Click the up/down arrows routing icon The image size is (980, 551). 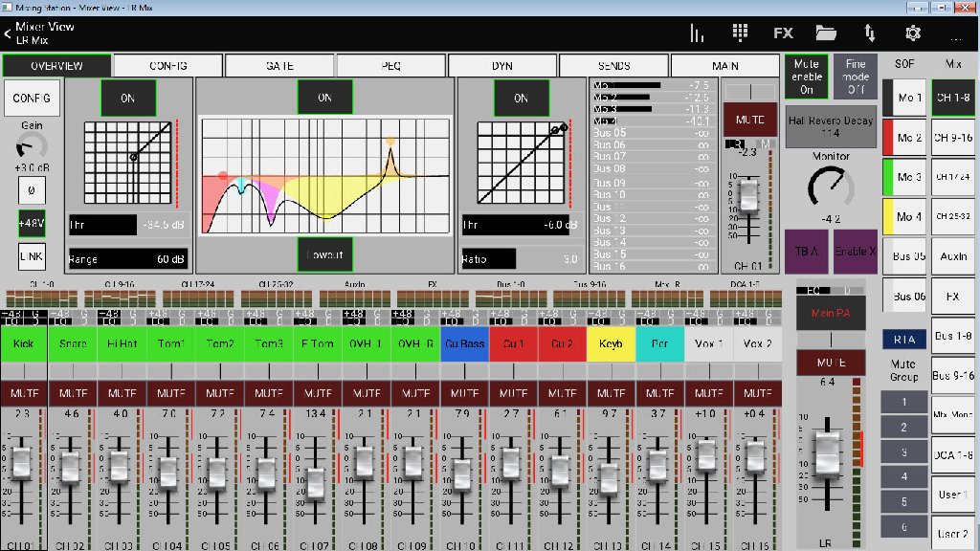tap(869, 33)
